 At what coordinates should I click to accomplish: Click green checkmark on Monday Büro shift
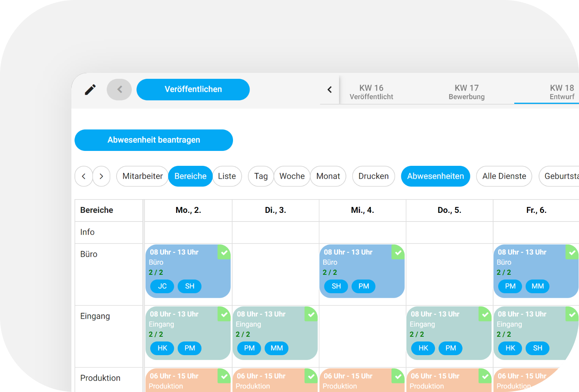tap(224, 252)
